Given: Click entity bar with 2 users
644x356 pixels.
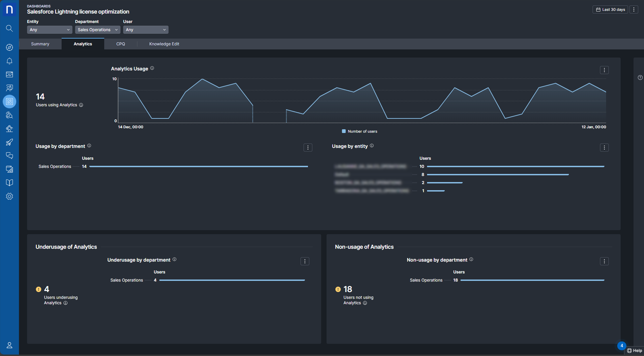Looking at the screenshot, I should [445, 182].
